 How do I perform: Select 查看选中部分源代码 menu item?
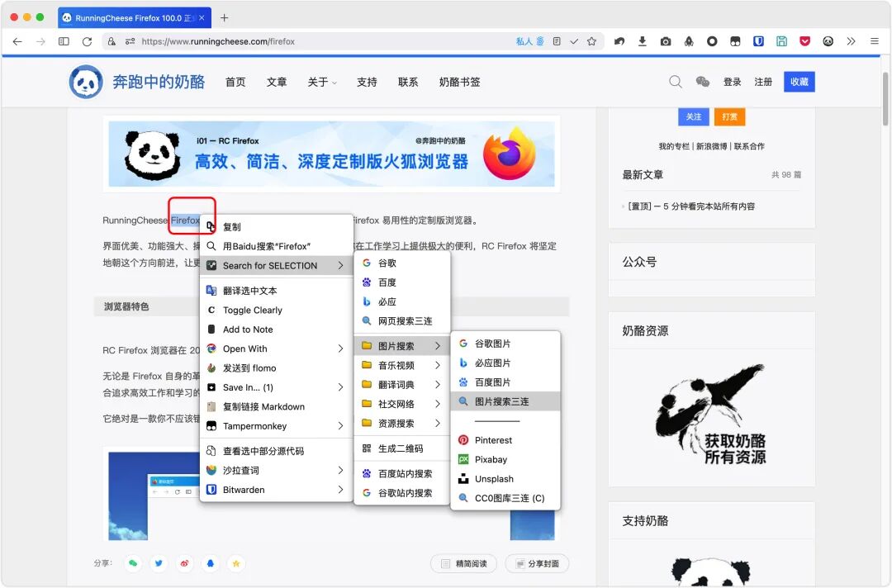pyautogui.click(x=277, y=451)
